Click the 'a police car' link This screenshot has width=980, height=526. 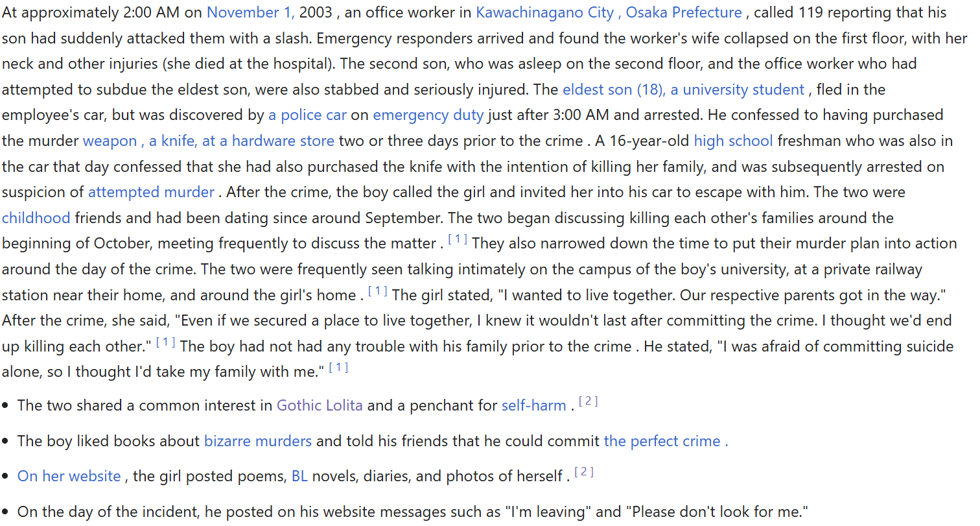pos(307,115)
